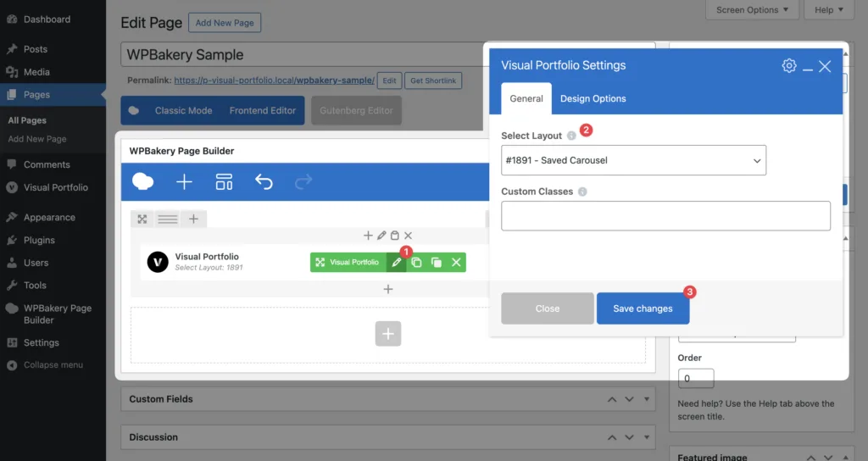
Task: Click the Gutenberg Editor button
Action: click(356, 111)
